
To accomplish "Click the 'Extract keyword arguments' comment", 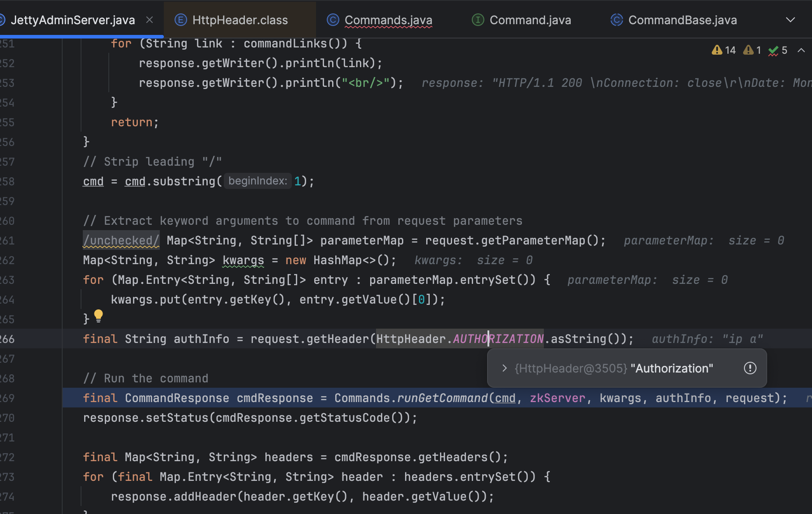I will 303,221.
